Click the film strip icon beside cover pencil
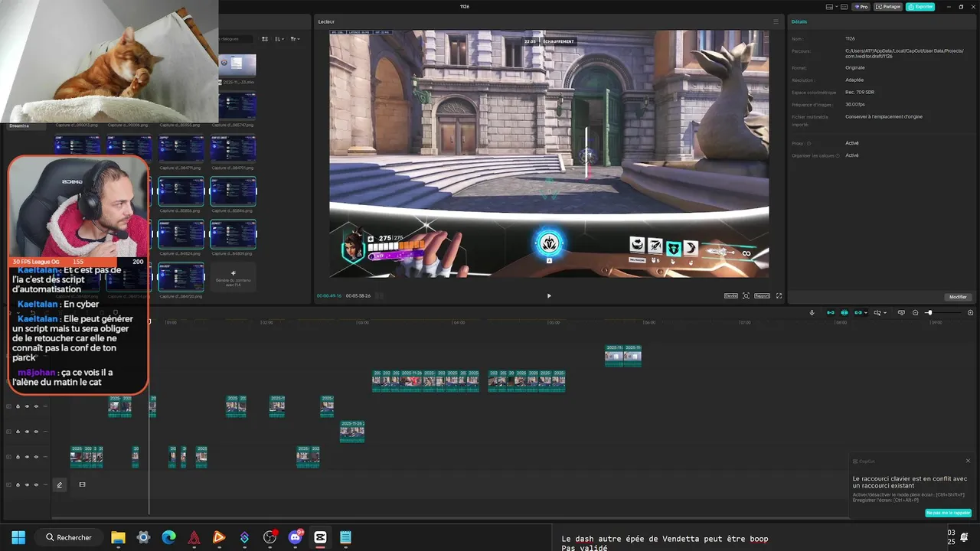 pyautogui.click(x=82, y=484)
